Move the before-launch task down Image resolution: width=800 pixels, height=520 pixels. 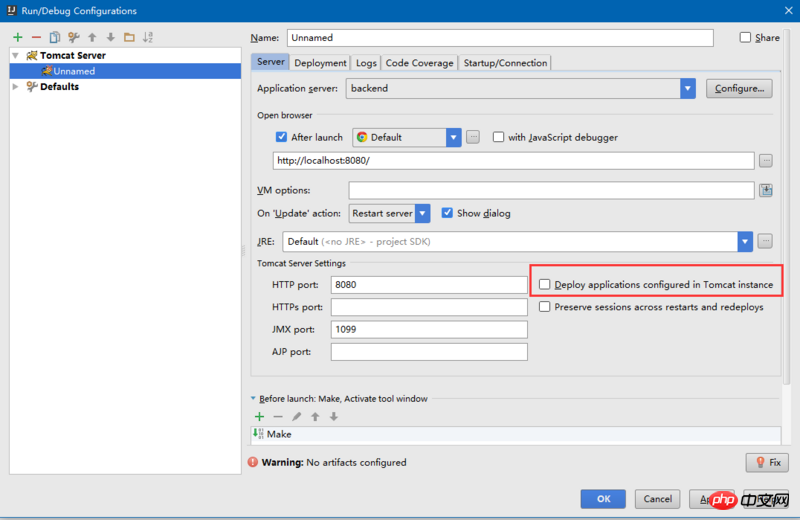pos(334,416)
